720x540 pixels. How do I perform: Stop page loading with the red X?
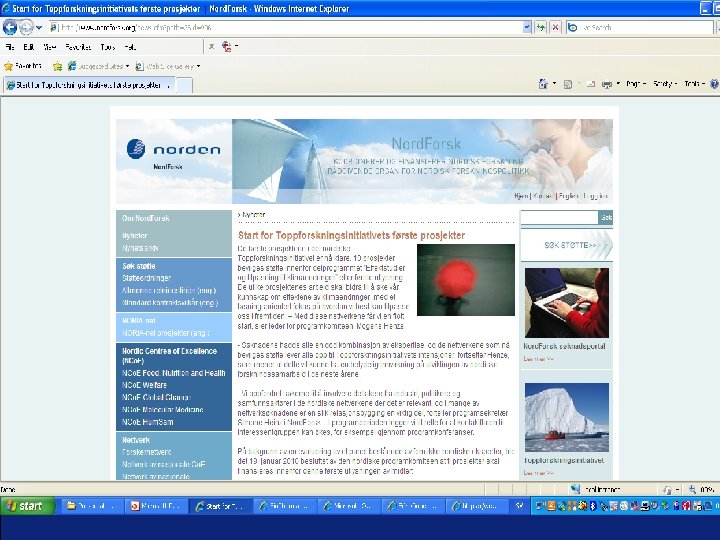555,28
